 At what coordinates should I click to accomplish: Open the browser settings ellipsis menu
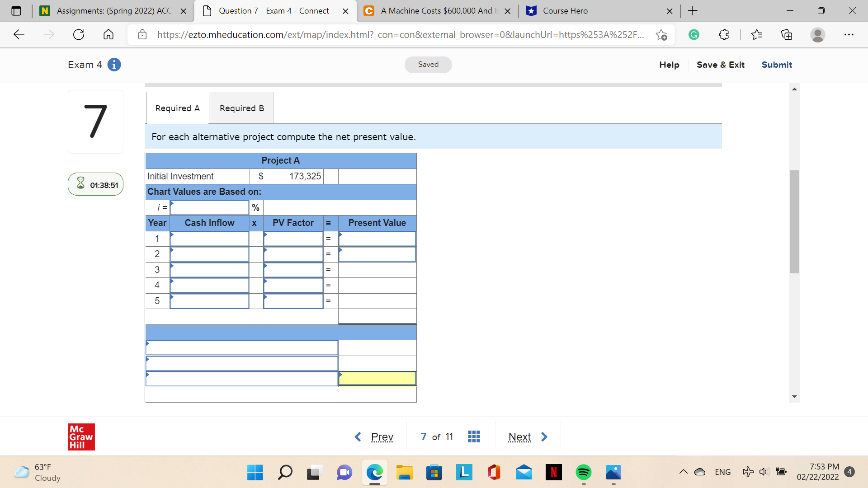pyautogui.click(x=849, y=34)
